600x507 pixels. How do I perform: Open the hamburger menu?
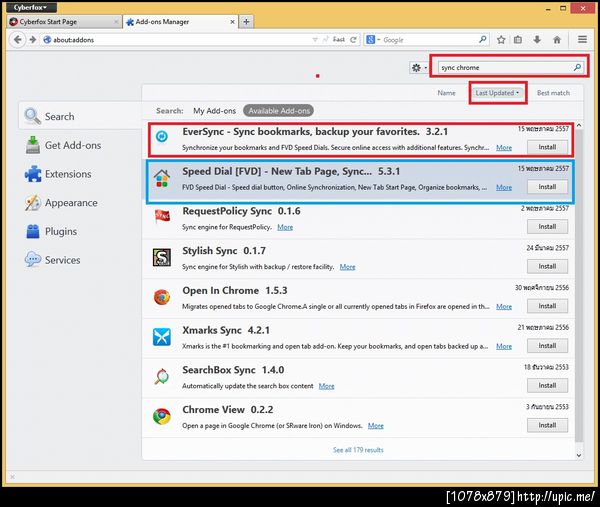pos(582,39)
